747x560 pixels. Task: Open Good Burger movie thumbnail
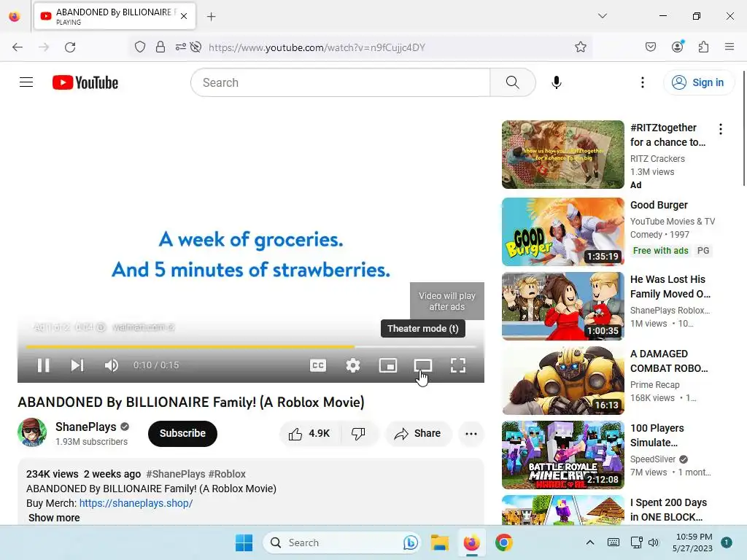(562, 232)
